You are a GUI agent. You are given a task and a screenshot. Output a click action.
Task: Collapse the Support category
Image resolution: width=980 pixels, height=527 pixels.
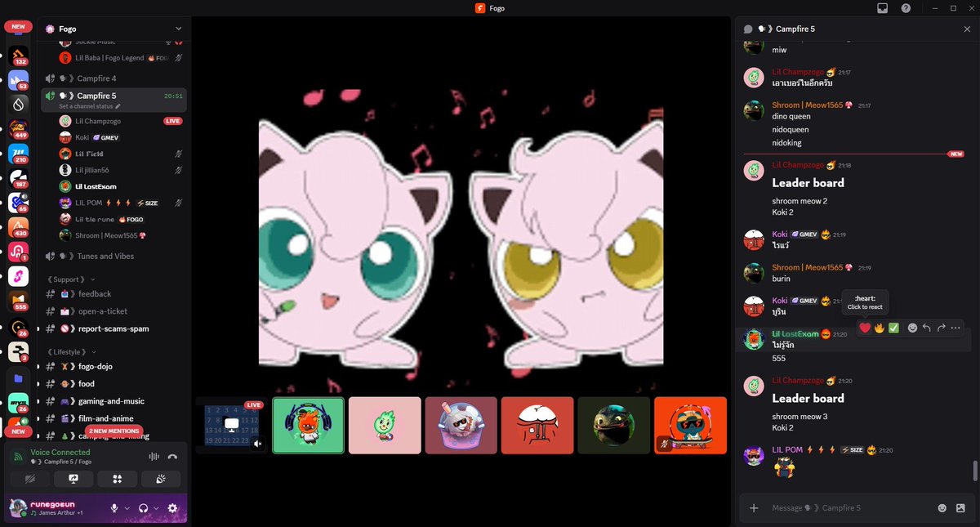pyautogui.click(x=71, y=279)
